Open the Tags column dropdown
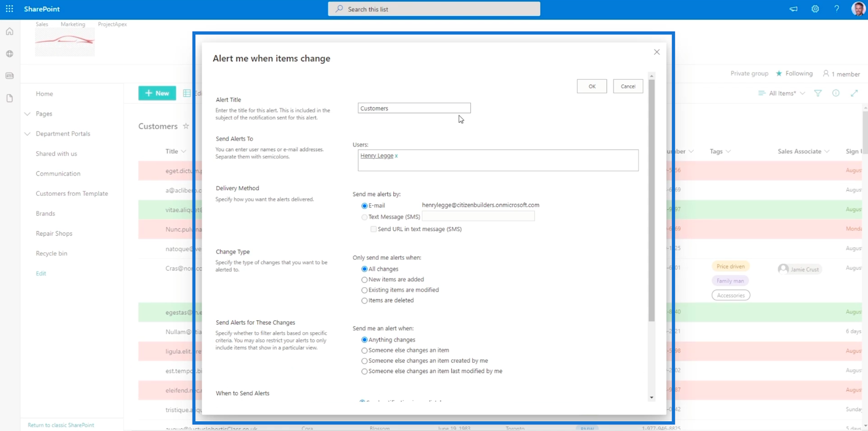Screen dimensions: 868x431 (x=728, y=151)
